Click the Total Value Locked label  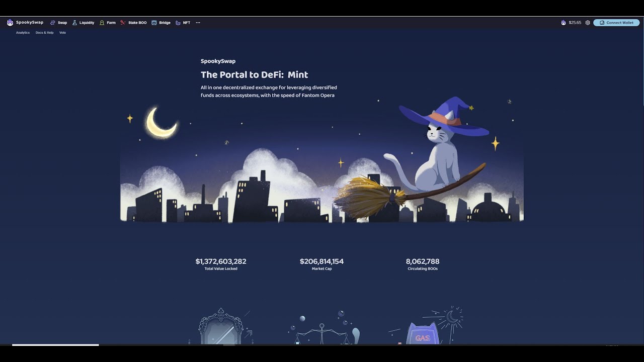(x=221, y=269)
